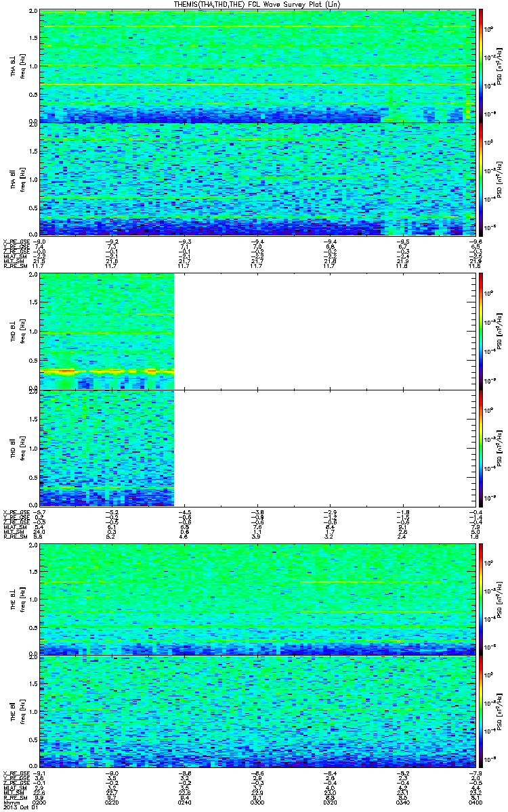Select the THD BL spectrogram panel
Screen dimensions: 508x812
point(256,331)
